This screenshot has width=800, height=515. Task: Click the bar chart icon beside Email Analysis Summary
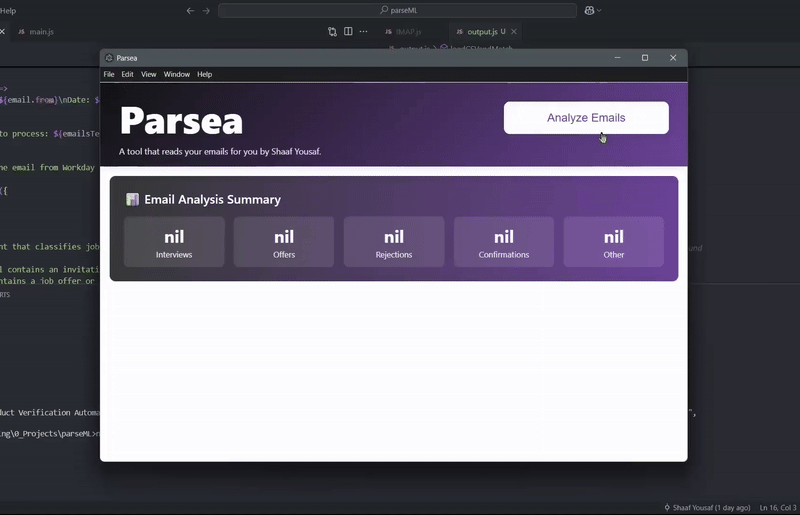(x=132, y=200)
